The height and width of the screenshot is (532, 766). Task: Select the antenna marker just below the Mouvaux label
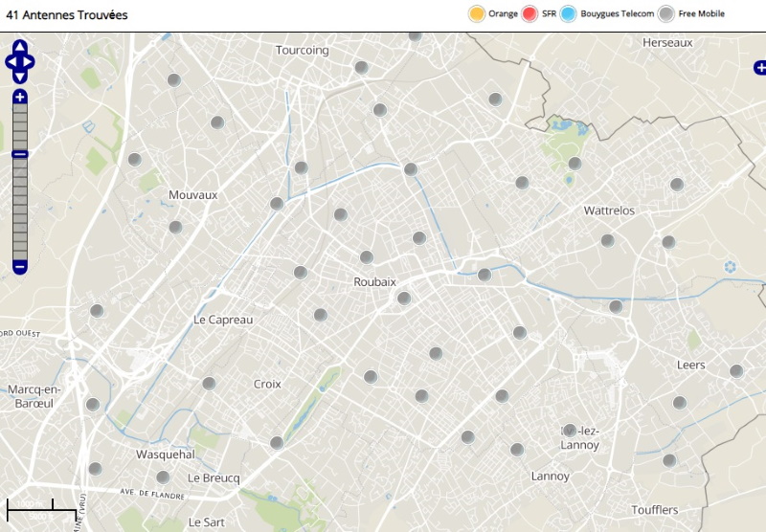tap(175, 227)
